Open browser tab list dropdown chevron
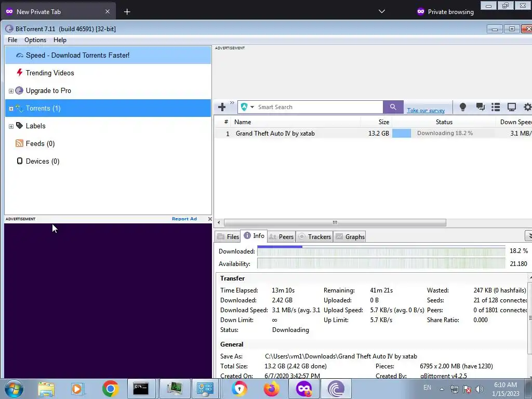This screenshot has width=532, height=399. point(382,11)
